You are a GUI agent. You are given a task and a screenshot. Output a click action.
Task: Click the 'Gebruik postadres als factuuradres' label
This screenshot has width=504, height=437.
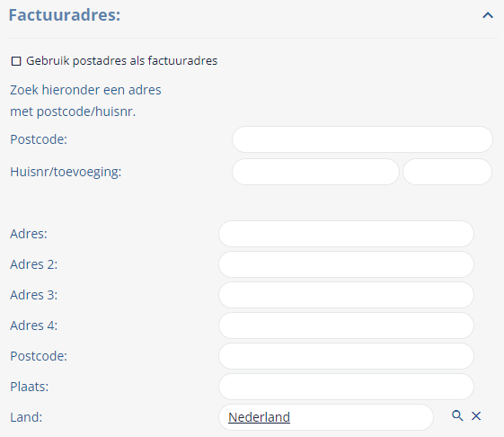click(x=122, y=61)
